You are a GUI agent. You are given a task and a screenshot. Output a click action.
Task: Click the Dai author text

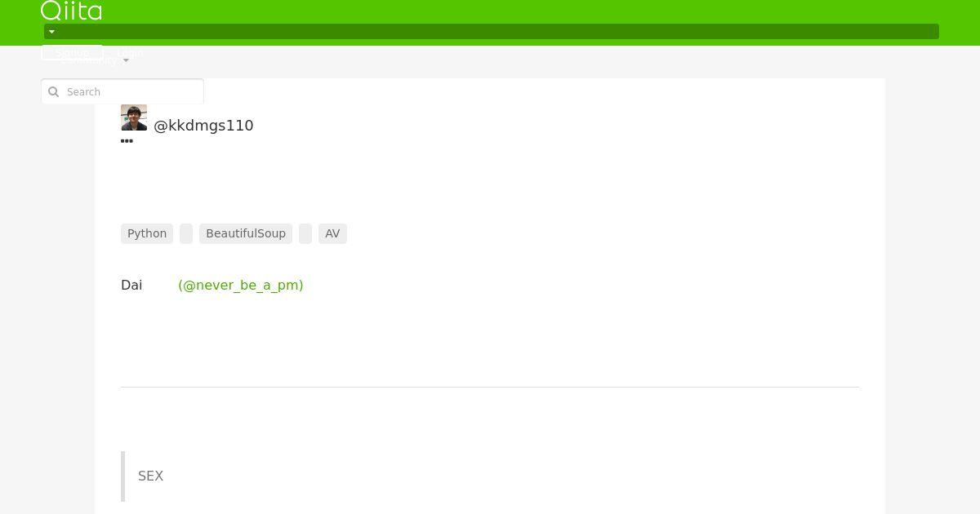point(131,285)
